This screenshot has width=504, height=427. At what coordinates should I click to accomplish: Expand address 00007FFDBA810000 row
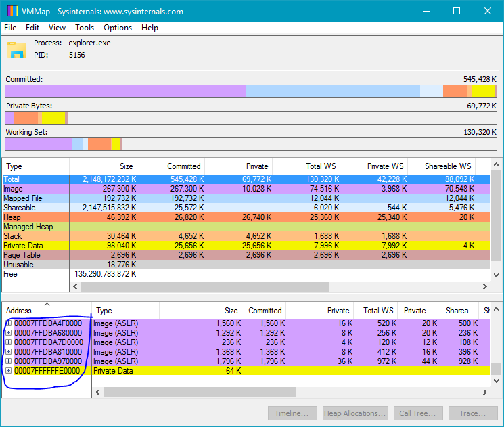pyautogui.click(x=9, y=352)
